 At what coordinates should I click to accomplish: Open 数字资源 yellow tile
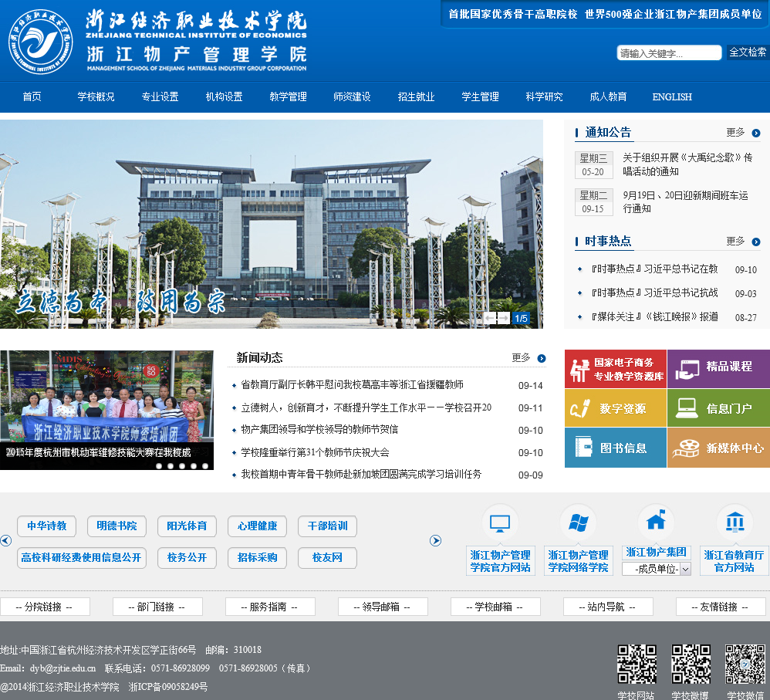pyautogui.click(x=616, y=407)
